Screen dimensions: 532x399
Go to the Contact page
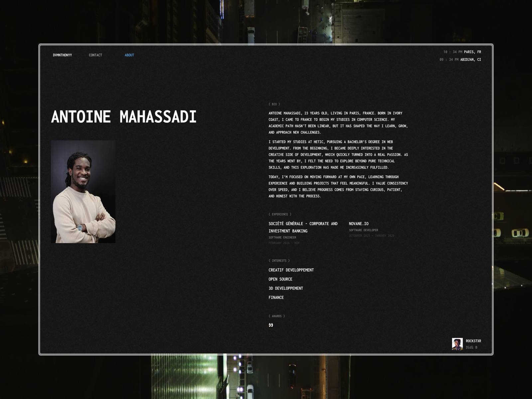coord(95,55)
